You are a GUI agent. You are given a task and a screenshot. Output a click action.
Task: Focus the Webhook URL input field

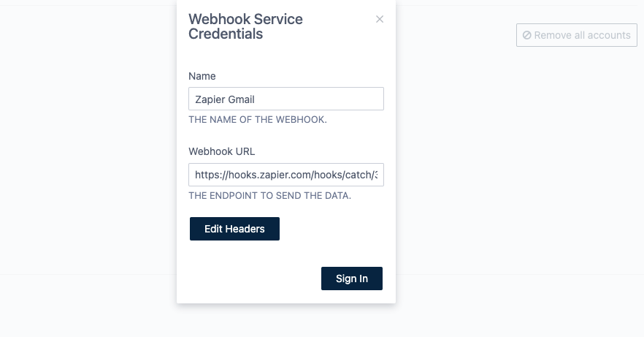tap(285, 175)
